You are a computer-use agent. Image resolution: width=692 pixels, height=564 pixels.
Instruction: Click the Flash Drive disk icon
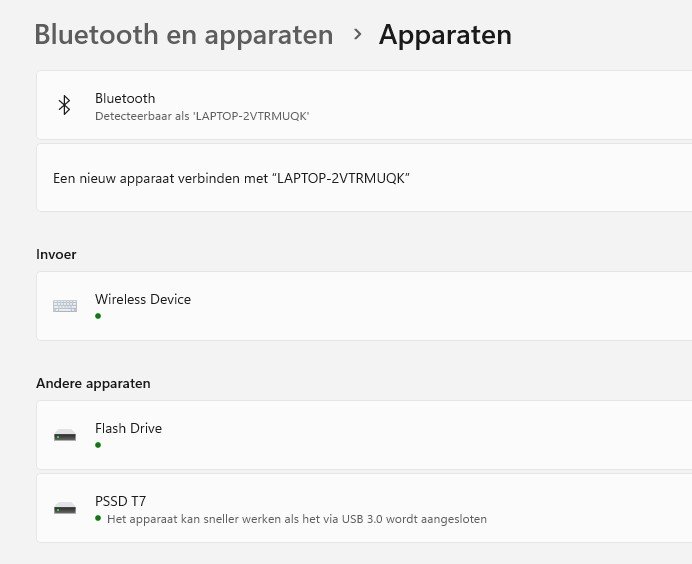pos(65,435)
